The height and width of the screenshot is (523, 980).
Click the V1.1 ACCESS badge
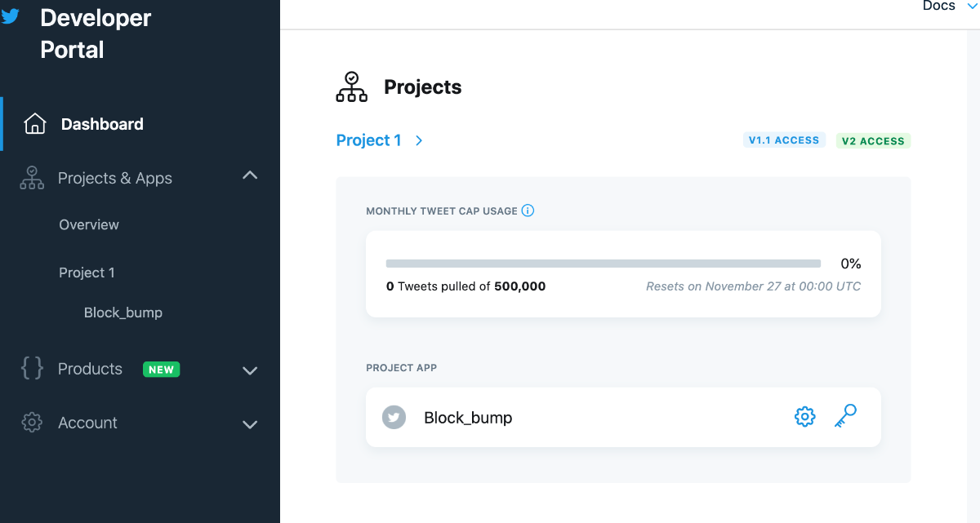pyautogui.click(x=784, y=140)
